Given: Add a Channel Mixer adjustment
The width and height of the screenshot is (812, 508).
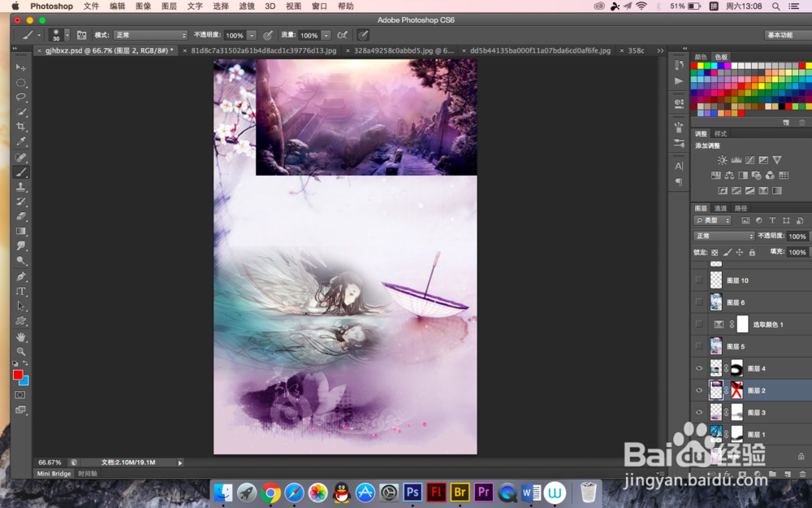Looking at the screenshot, I should [x=770, y=176].
